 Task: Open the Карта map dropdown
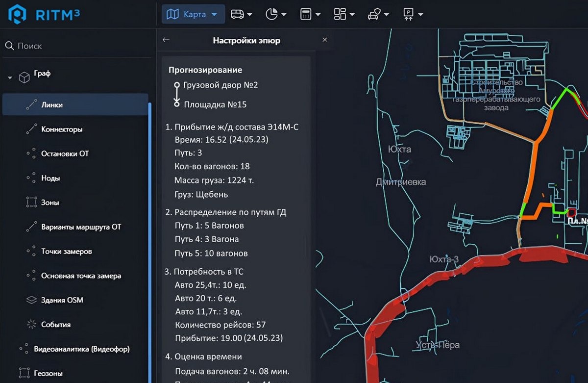pyautogui.click(x=193, y=14)
